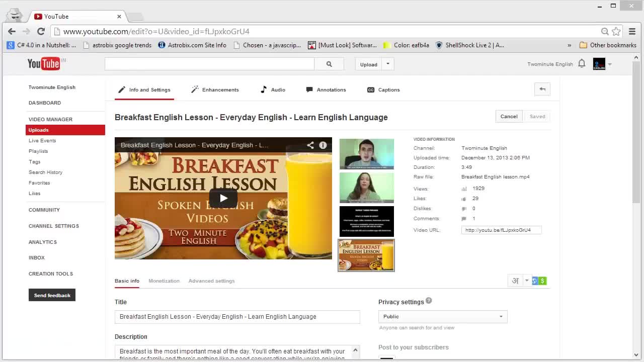Image resolution: width=644 pixels, height=362 pixels.
Task: Click the green dollar monetization icon
Action: [542, 281]
